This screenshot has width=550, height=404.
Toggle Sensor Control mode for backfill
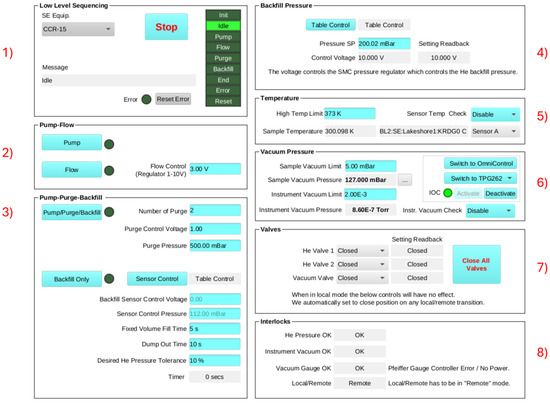[157, 279]
